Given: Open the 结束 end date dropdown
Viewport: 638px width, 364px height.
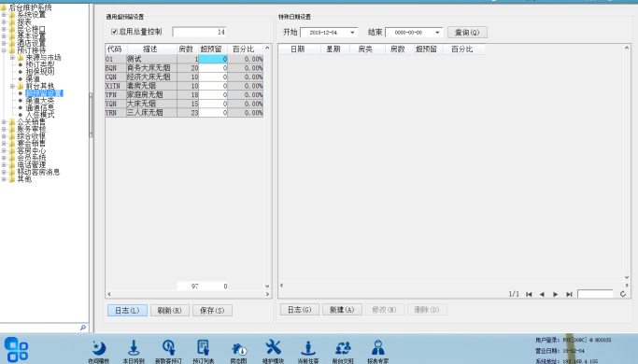Looking at the screenshot, I should coord(437,32).
